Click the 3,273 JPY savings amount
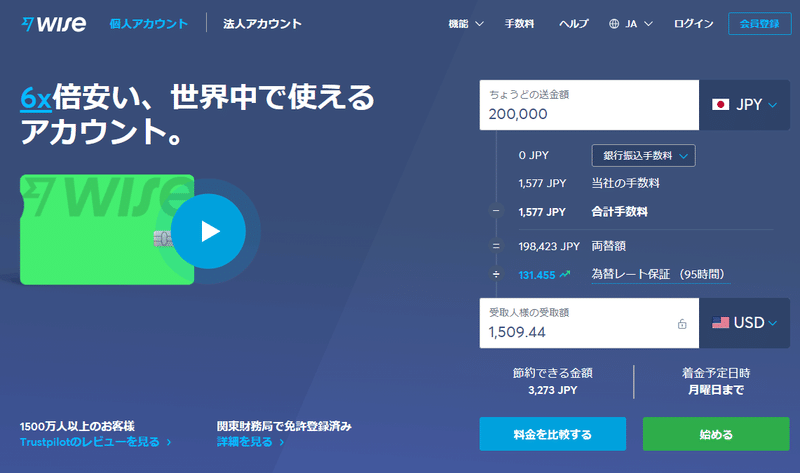This screenshot has width=800, height=473. point(553,390)
